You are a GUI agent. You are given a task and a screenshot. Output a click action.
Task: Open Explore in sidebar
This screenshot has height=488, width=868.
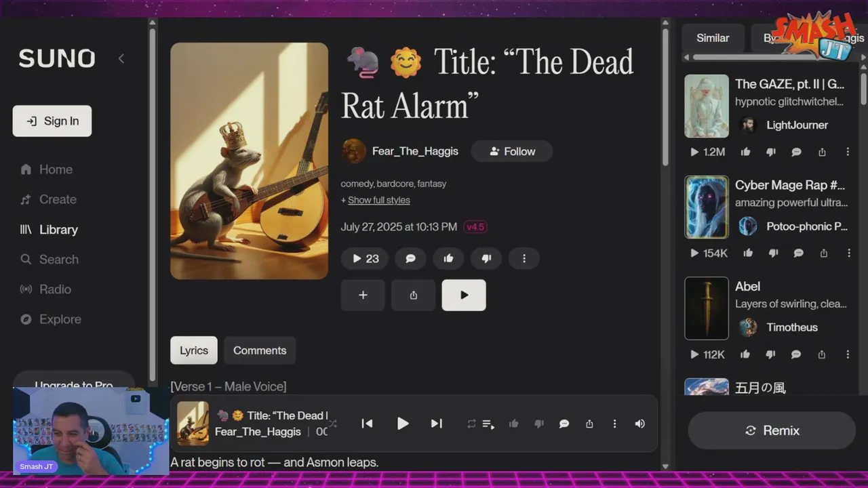[51, 319]
